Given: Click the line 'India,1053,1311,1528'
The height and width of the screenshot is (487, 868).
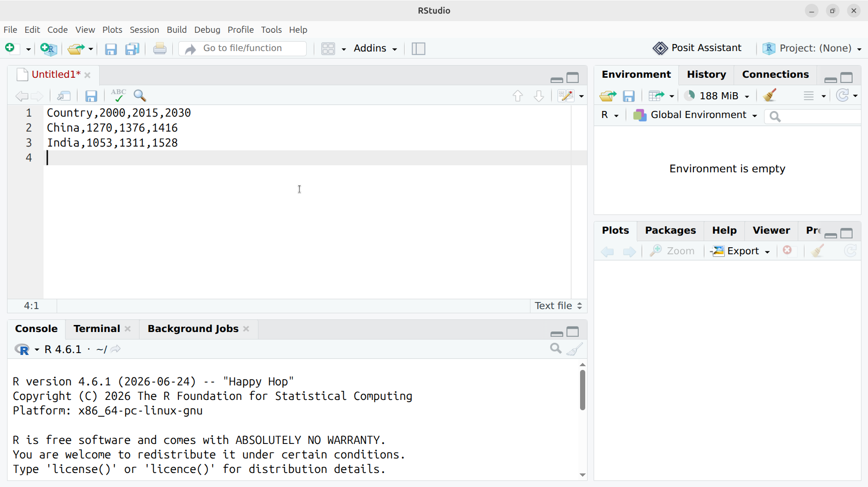Looking at the screenshot, I should pyautogui.click(x=112, y=143).
